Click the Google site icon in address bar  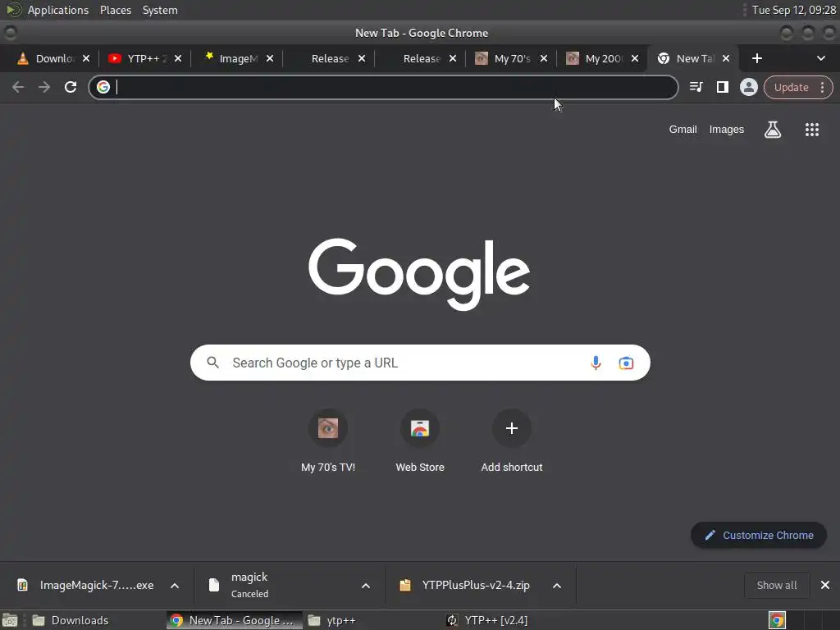pyautogui.click(x=103, y=87)
